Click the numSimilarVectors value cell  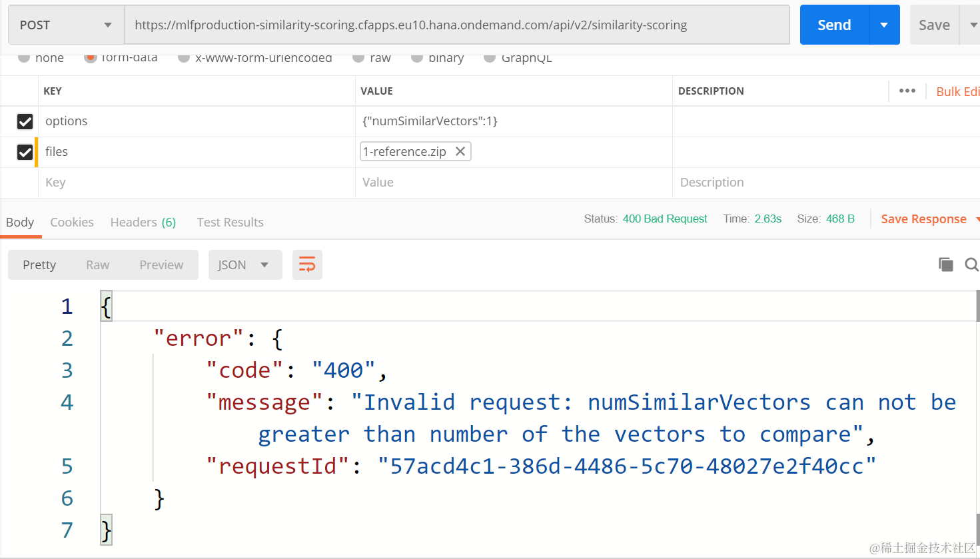(x=514, y=121)
